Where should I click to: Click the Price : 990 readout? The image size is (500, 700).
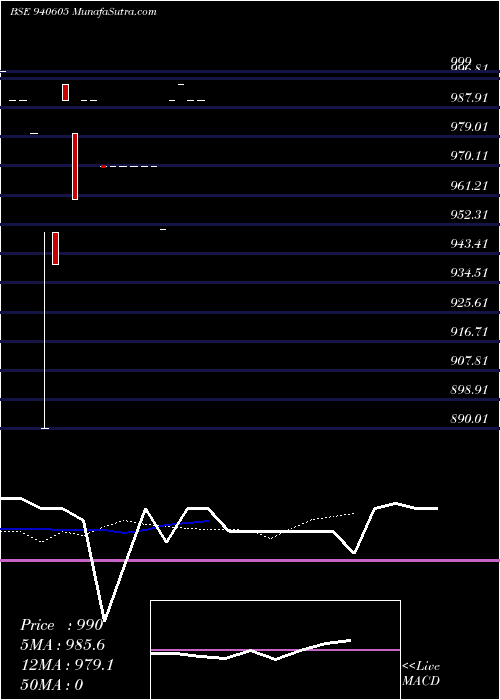[62, 625]
